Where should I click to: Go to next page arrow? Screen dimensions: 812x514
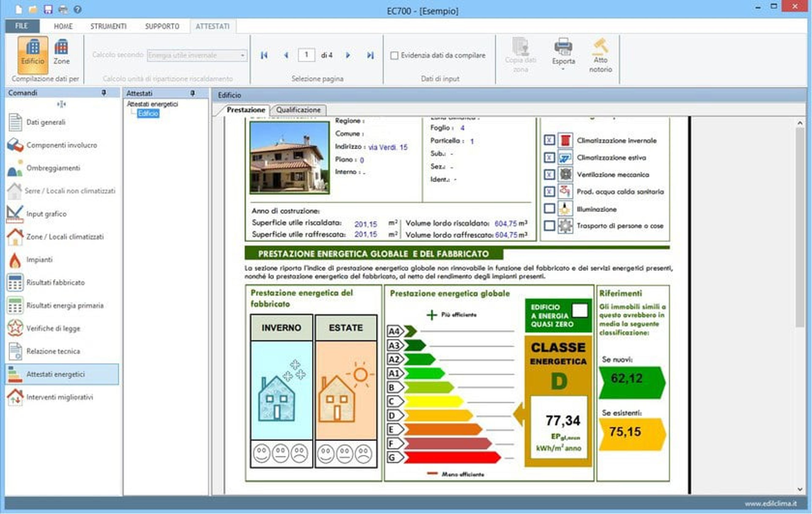348,55
